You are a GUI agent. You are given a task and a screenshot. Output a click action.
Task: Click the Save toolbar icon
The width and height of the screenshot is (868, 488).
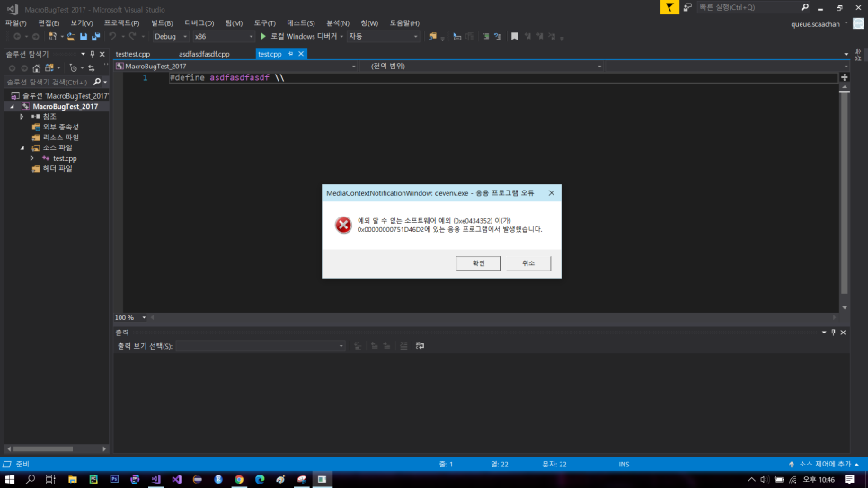click(84, 37)
